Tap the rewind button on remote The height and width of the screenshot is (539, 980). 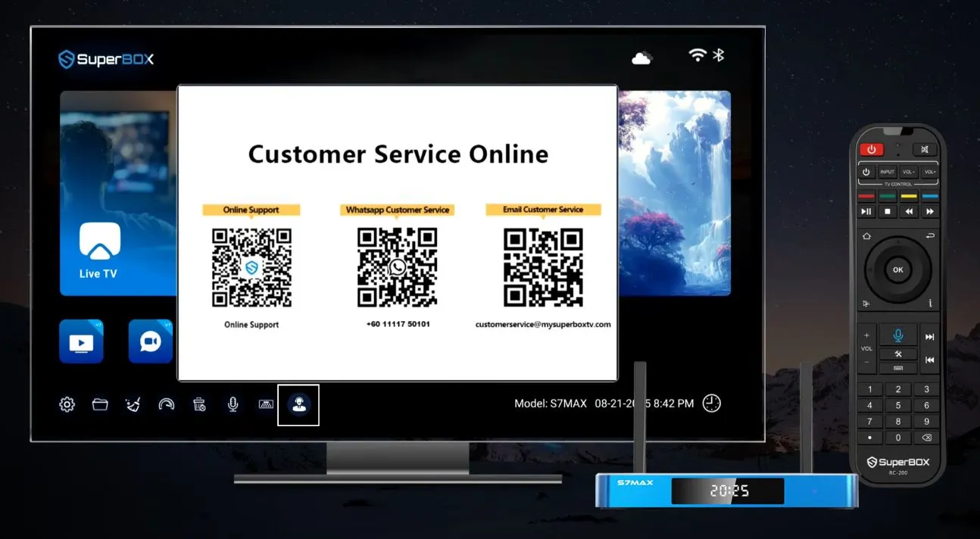[909, 211]
